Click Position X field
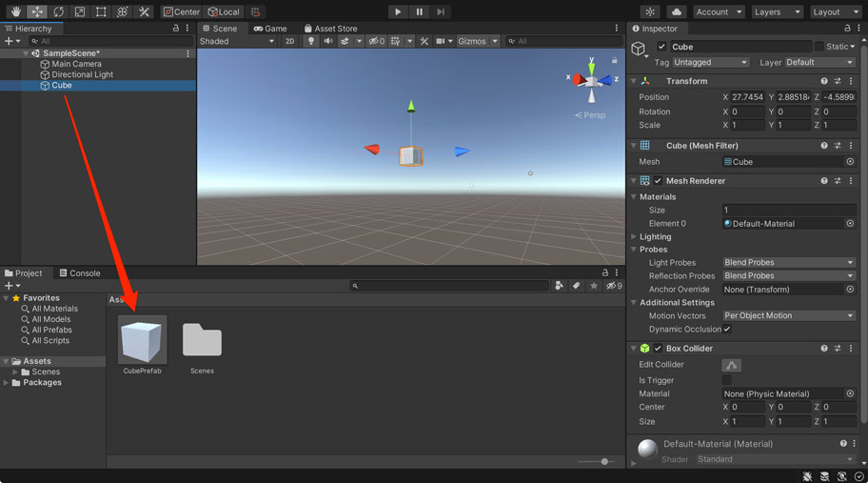 tap(748, 97)
